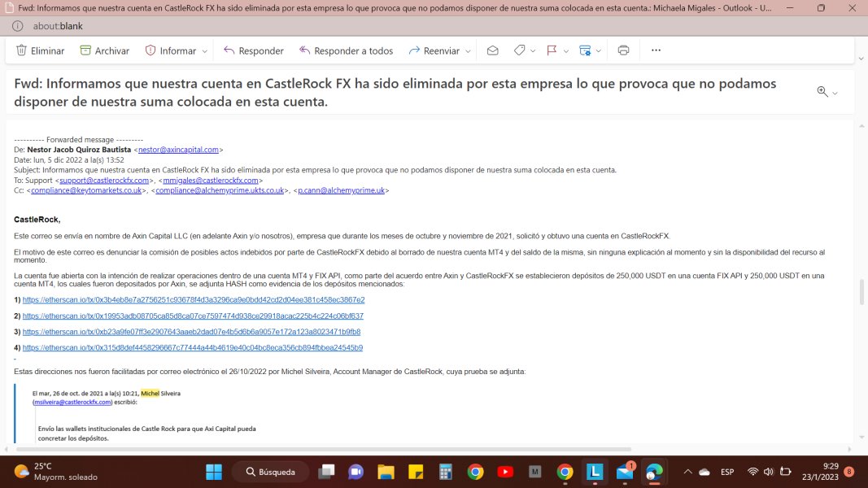
Task: Archive the email with Archivar
Action: (x=105, y=50)
